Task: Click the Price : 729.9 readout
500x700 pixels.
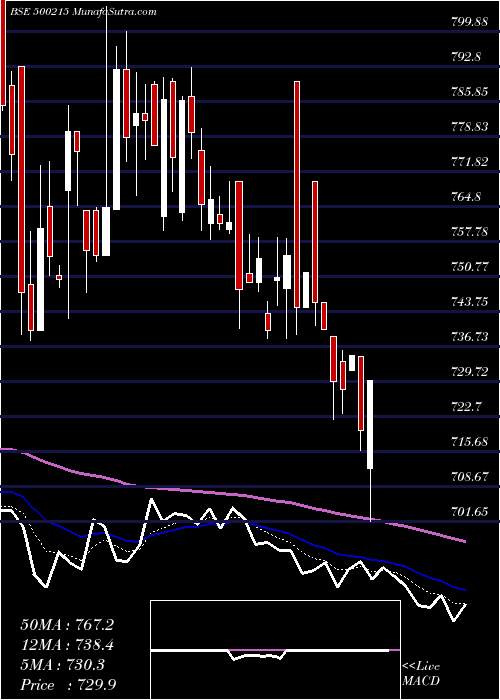Action: coord(69,685)
